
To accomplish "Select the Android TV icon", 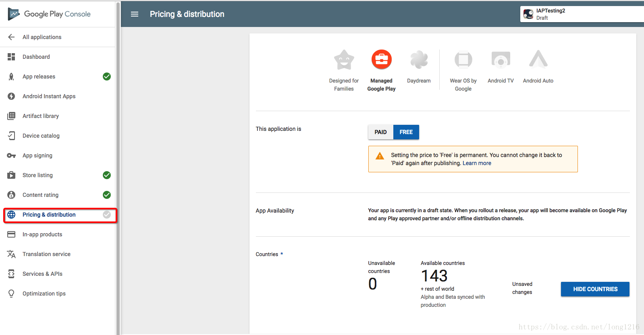I will [501, 60].
